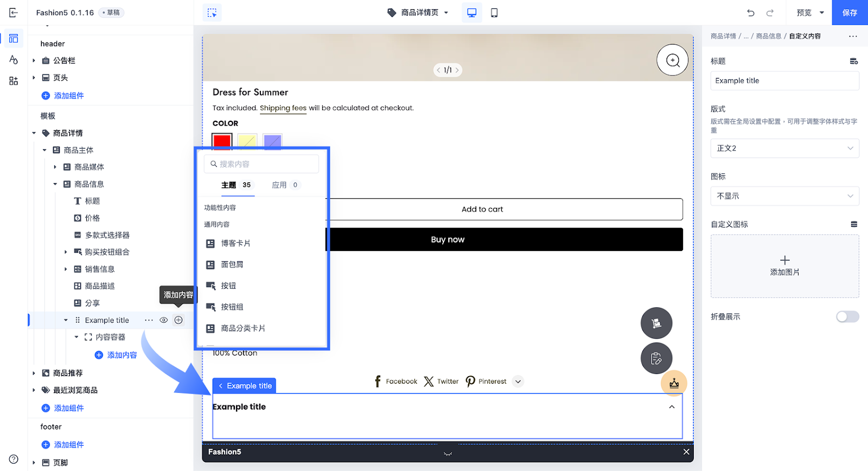
Task: Open the typography theme settings icon
Action: [14, 60]
